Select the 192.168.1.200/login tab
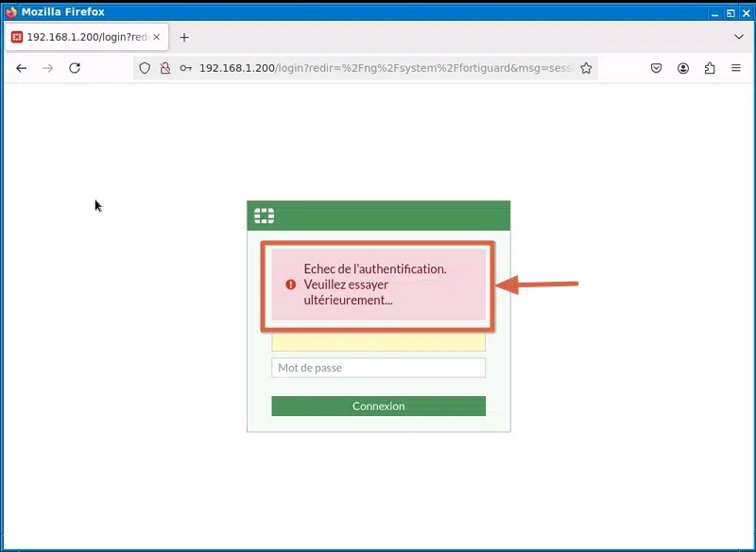Image resolution: width=756 pixels, height=552 pixels. (x=87, y=37)
